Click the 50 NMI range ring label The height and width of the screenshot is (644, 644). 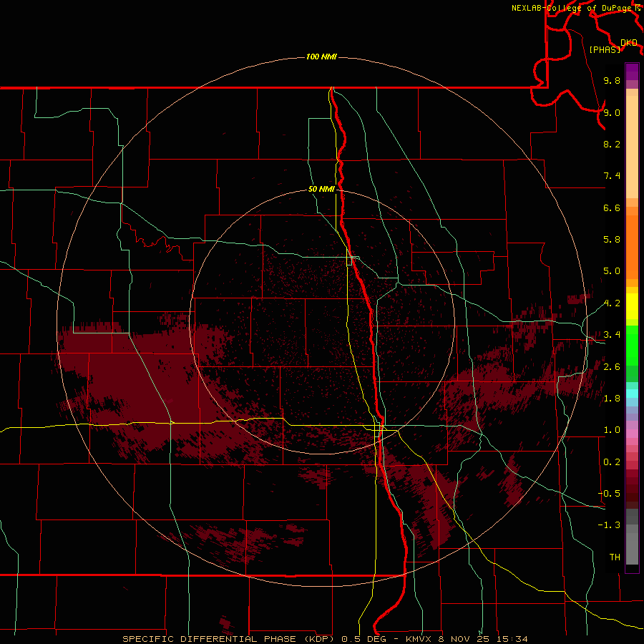(x=321, y=189)
